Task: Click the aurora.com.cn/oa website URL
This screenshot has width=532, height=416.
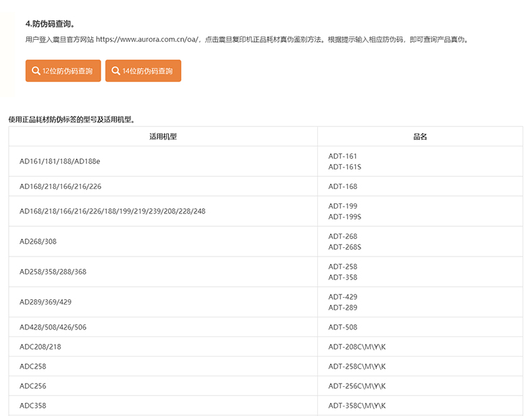Action: 147,40
